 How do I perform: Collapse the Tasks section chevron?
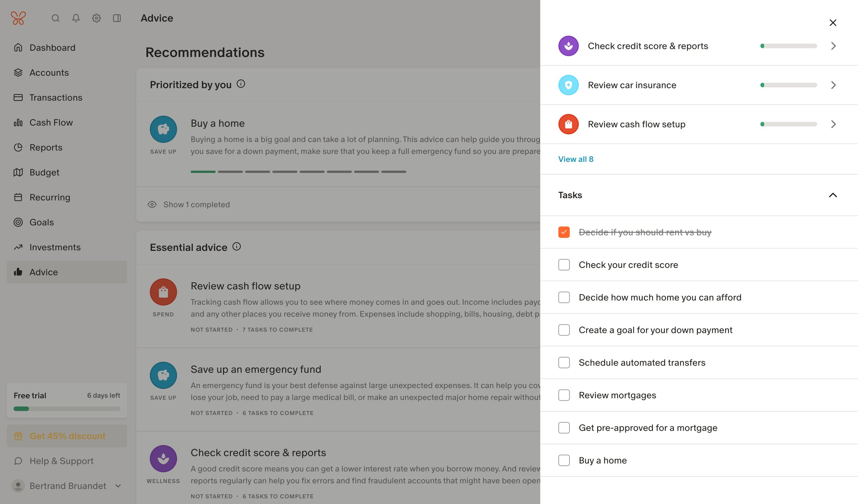coord(833,195)
